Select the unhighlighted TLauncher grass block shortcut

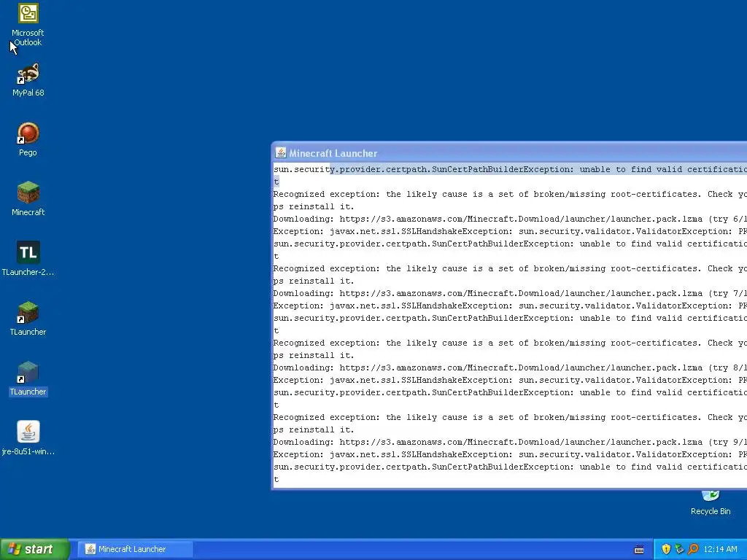(28, 319)
